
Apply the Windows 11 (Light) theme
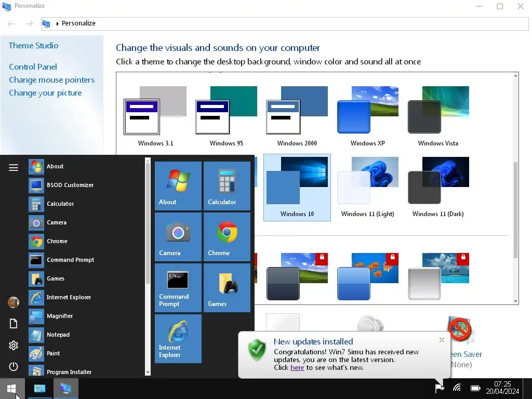tap(367, 187)
